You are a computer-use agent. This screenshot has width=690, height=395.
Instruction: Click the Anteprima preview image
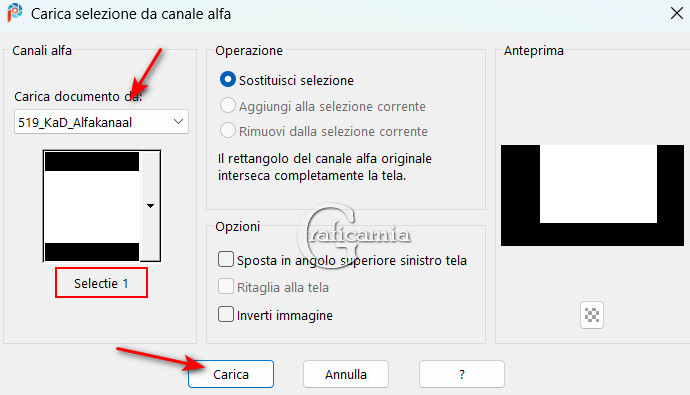click(592, 195)
